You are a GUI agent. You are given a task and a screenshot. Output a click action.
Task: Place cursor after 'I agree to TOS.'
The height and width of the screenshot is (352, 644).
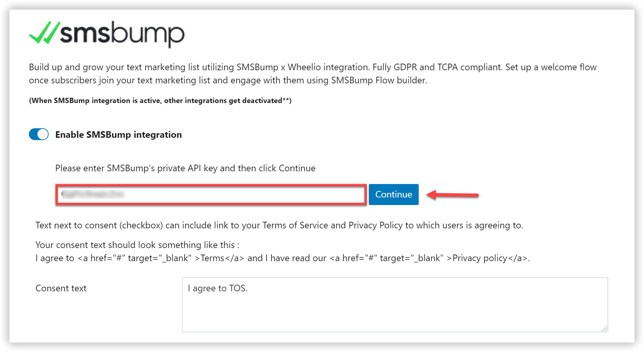[x=248, y=288]
